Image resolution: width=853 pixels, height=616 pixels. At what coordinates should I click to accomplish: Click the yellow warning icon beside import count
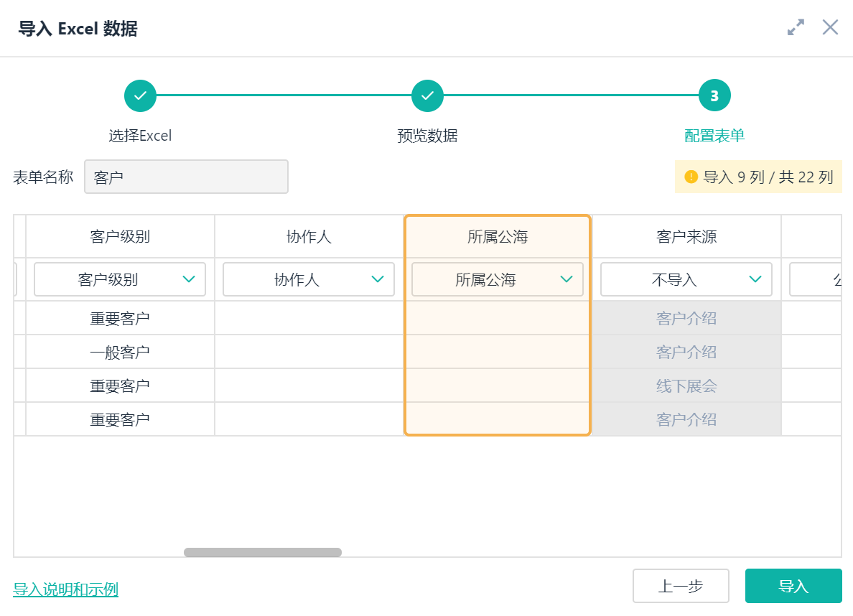691,177
